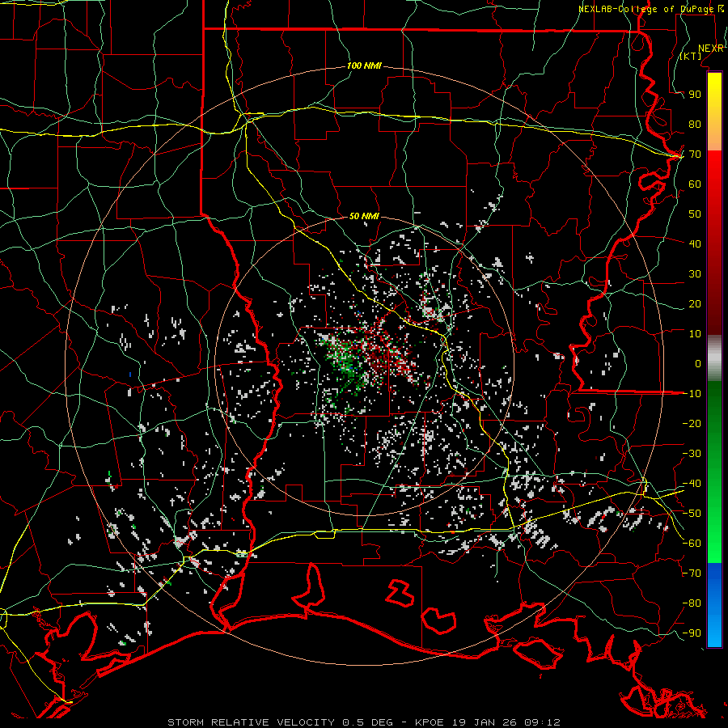Click the 20 value on the velocity scale
Image resolution: width=728 pixels, height=728 pixels.
(695, 303)
